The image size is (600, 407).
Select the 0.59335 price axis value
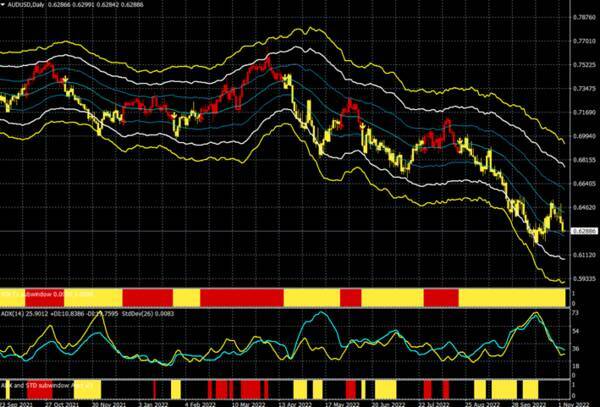pos(584,279)
